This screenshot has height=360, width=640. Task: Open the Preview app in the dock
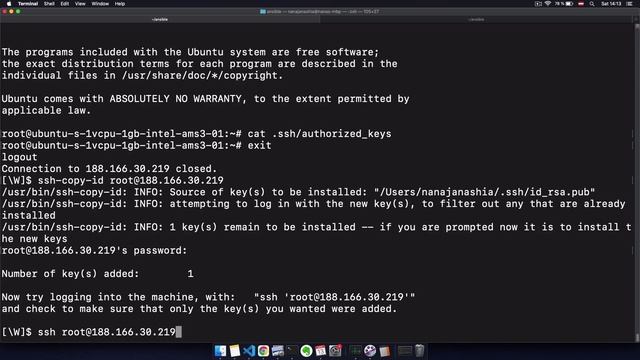click(x=278, y=351)
